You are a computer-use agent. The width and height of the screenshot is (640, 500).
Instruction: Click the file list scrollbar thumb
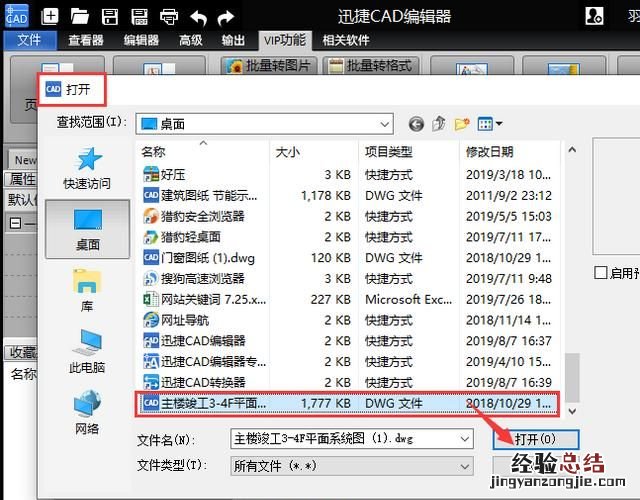click(572, 378)
